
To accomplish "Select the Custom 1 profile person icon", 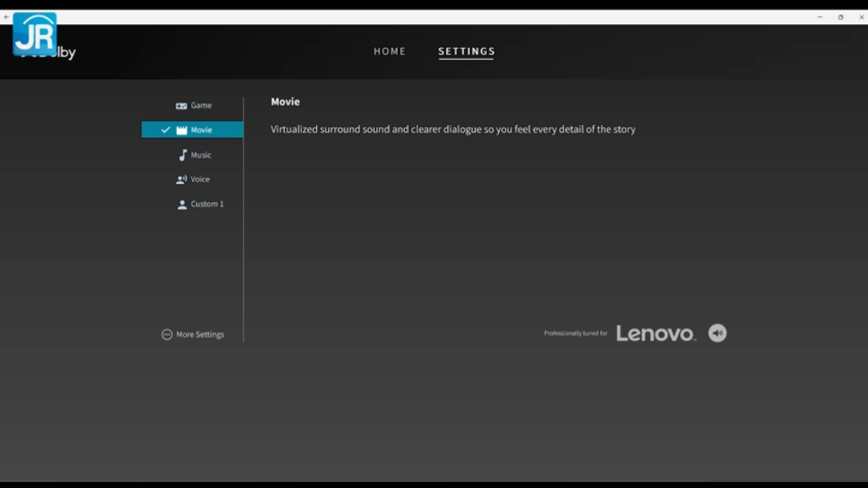I will (181, 204).
